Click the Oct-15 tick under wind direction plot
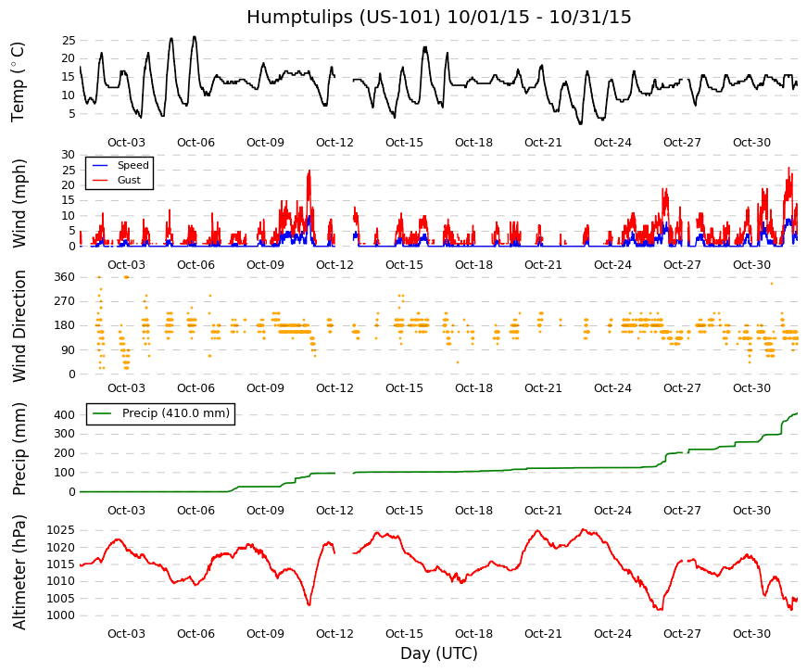The height and width of the screenshot is (672, 807). tap(405, 388)
